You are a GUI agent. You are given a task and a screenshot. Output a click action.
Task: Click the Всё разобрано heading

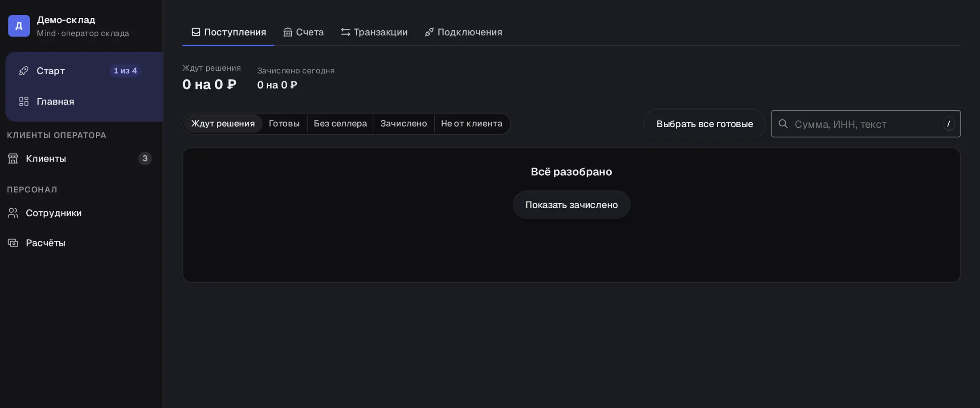(572, 172)
